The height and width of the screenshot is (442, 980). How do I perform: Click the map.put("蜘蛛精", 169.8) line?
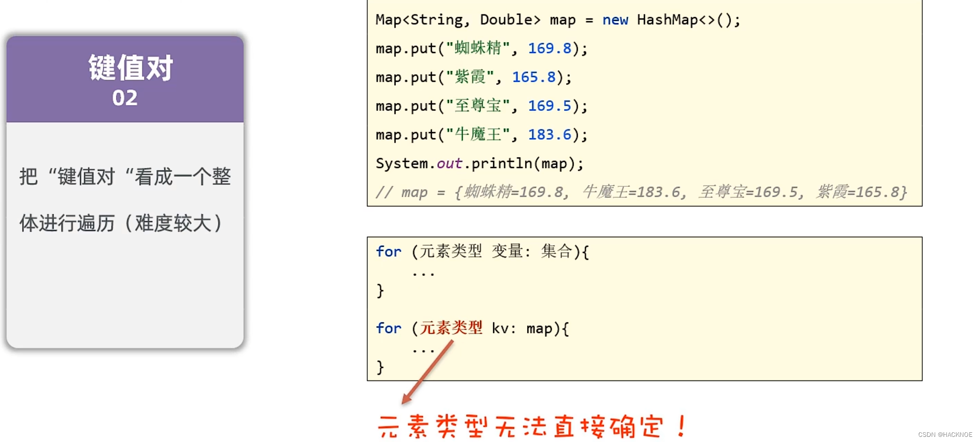(x=482, y=48)
